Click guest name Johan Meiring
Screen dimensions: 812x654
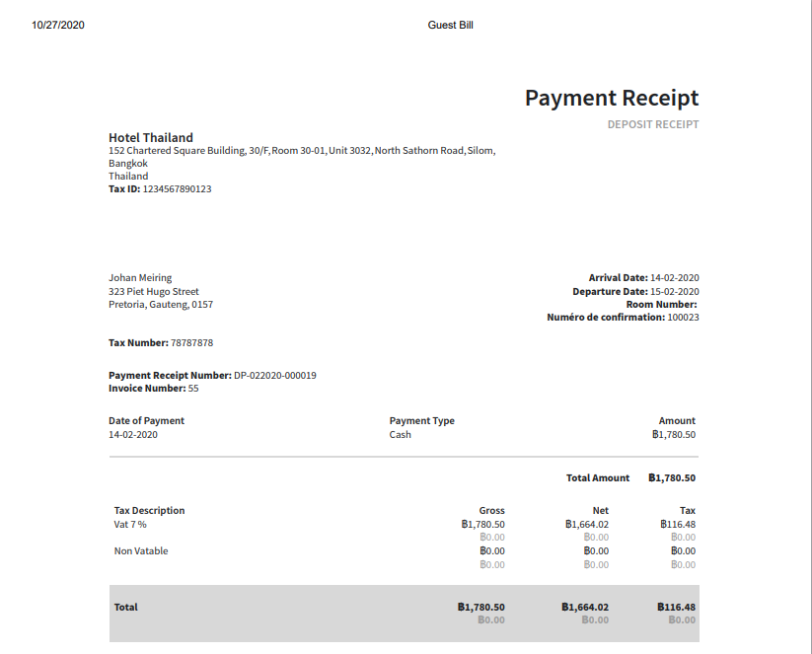tap(140, 278)
